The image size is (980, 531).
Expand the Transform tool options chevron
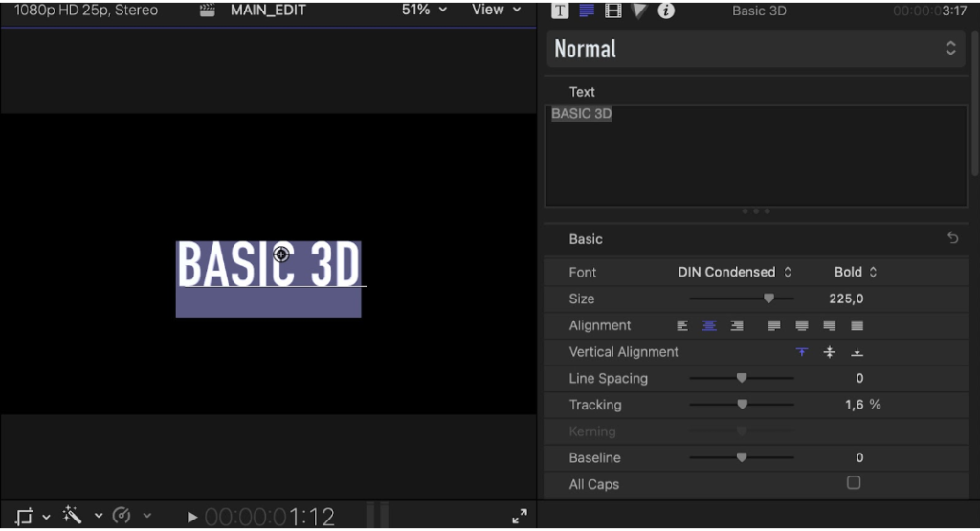click(x=46, y=517)
